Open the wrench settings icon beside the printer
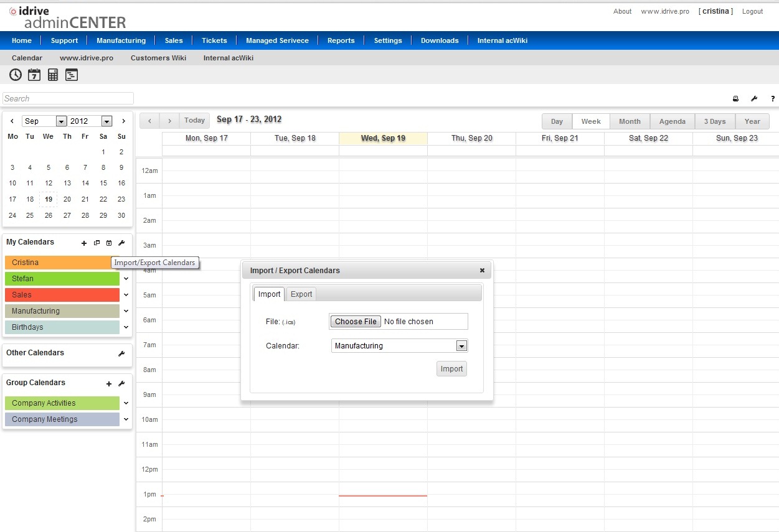 pyautogui.click(x=754, y=98)
